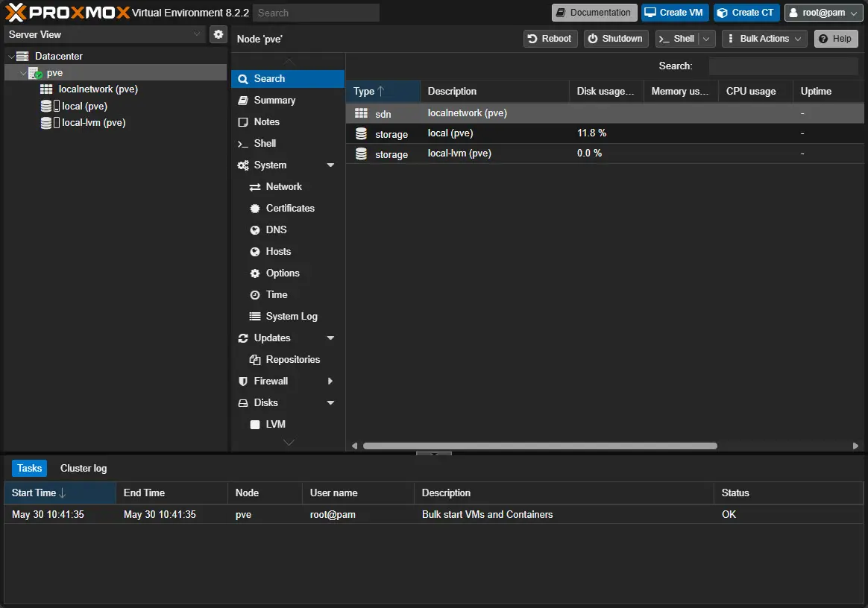The height and width of the screenshot is (608, 868).
Task: Click the Reboot button
Action: pyautogui.click(x=550, y=39)
